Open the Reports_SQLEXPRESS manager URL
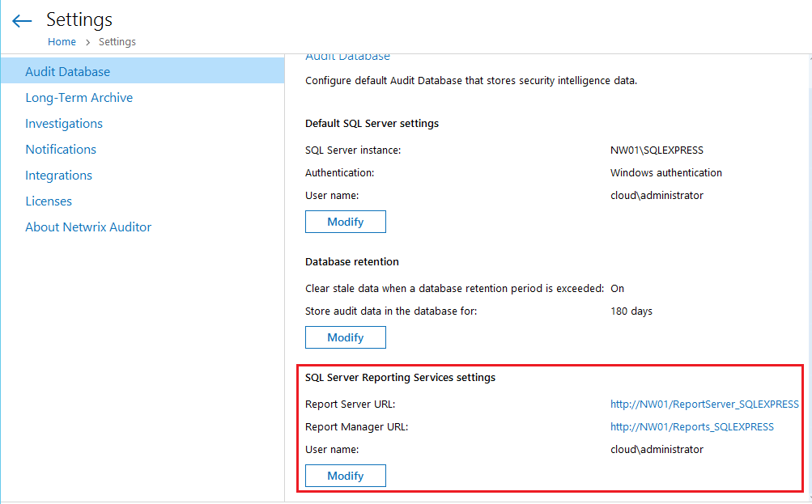Image resolution: width=812 pixels, height=504 pixels. 691,426
